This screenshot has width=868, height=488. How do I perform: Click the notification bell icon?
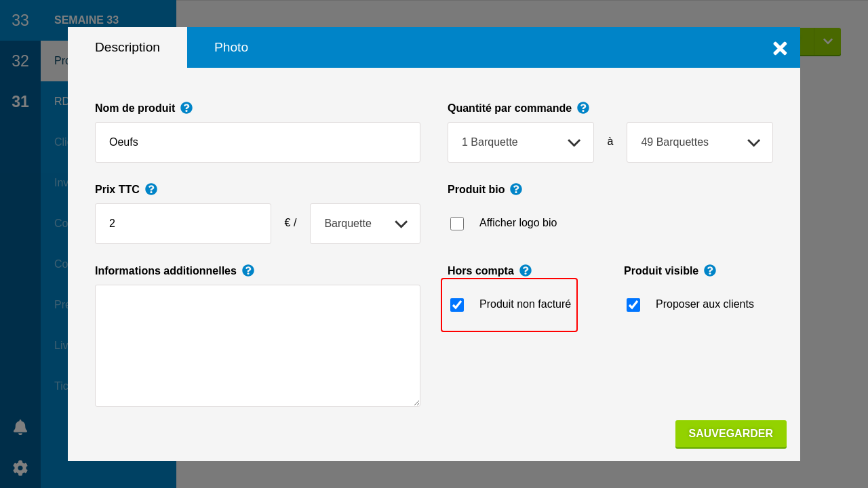point(20,427)
